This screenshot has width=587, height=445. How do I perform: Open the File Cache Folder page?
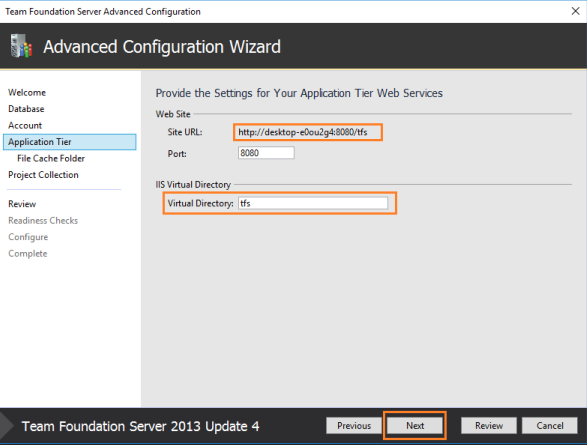pyautogui.click(x=51, y=158)
